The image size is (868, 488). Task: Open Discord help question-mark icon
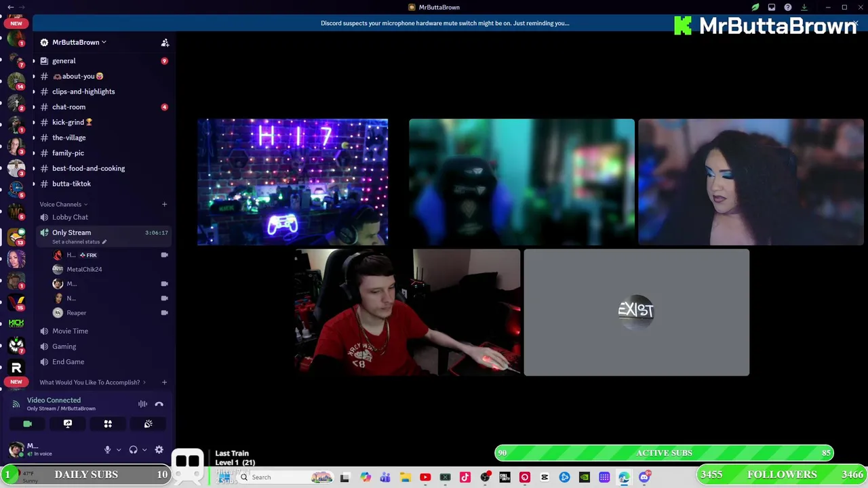point(788,7)
